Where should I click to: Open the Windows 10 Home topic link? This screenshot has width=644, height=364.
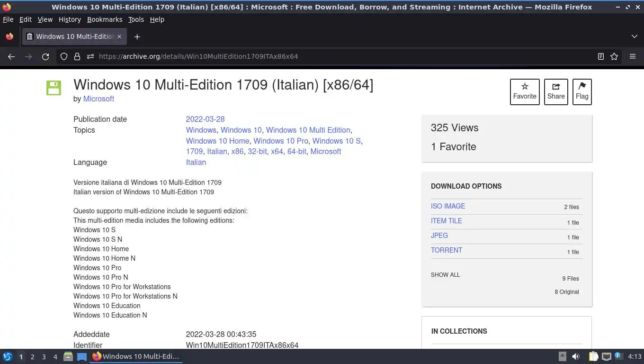click(x=217, y=141)
